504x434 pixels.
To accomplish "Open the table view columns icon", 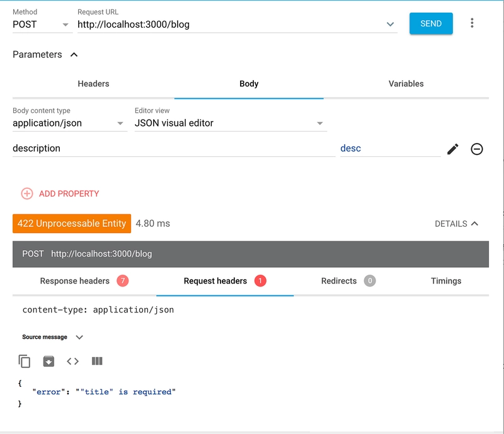I will [97, 361].
